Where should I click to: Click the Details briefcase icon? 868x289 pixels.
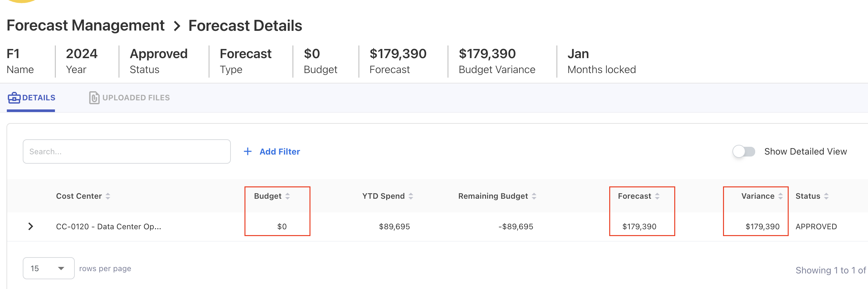click(14, 98)
